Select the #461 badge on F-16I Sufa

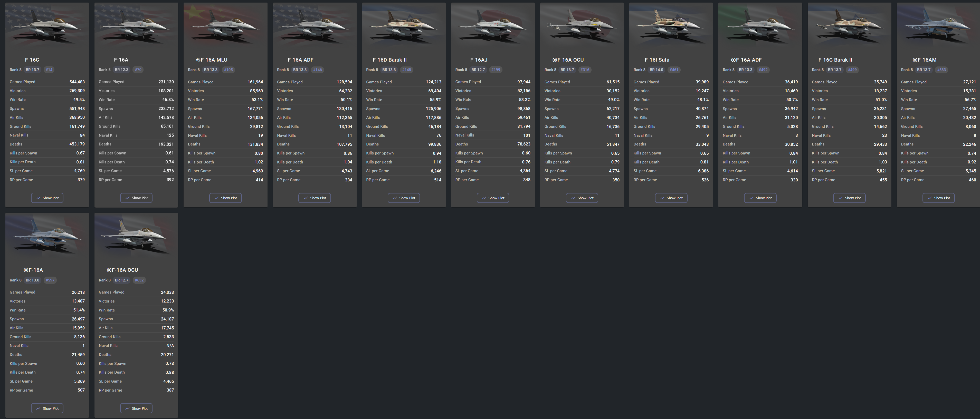[674, 70]
